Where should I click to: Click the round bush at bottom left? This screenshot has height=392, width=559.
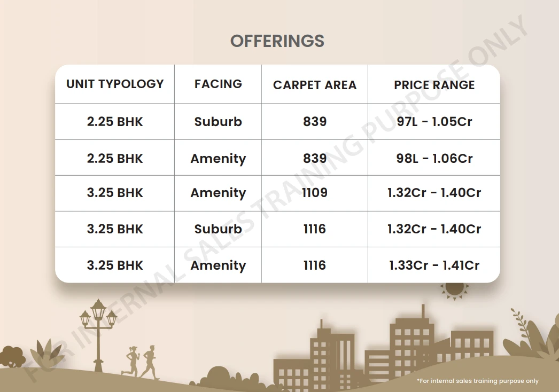tap(11, 356)
